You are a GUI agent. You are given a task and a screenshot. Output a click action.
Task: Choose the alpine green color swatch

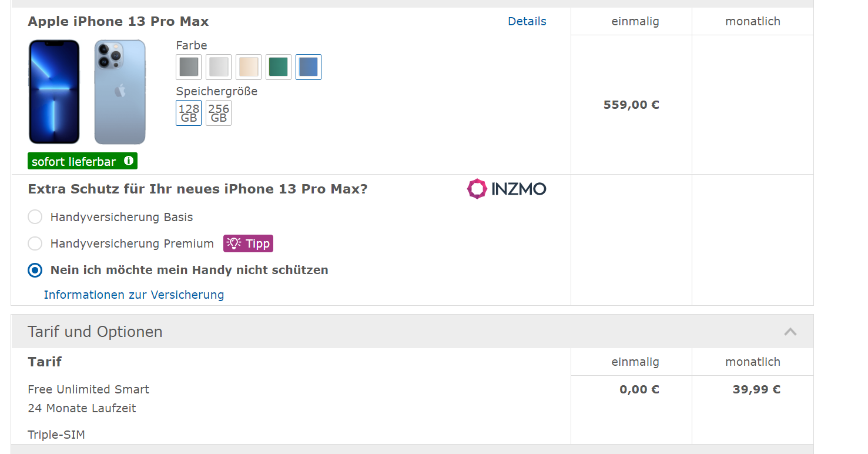point(279,67)
